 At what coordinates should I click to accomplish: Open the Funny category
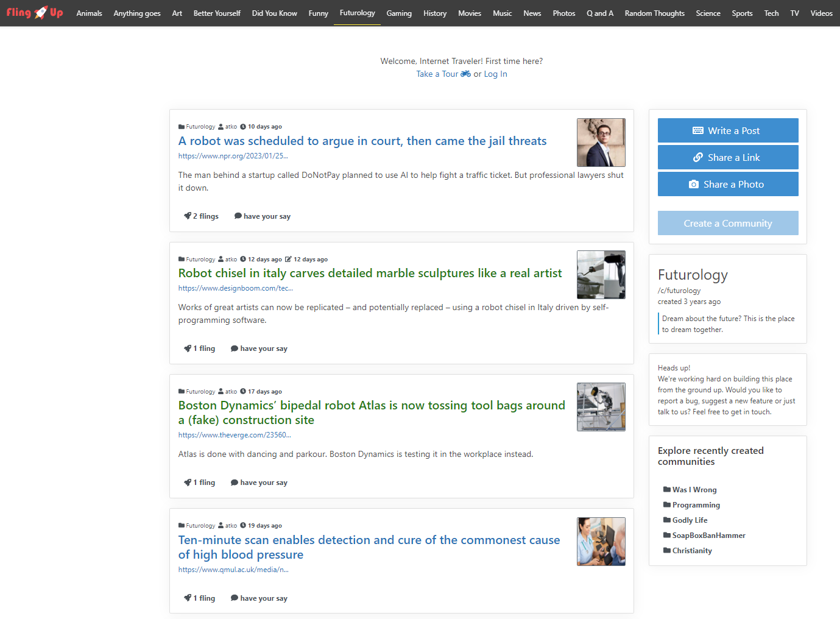pos(318,13)
